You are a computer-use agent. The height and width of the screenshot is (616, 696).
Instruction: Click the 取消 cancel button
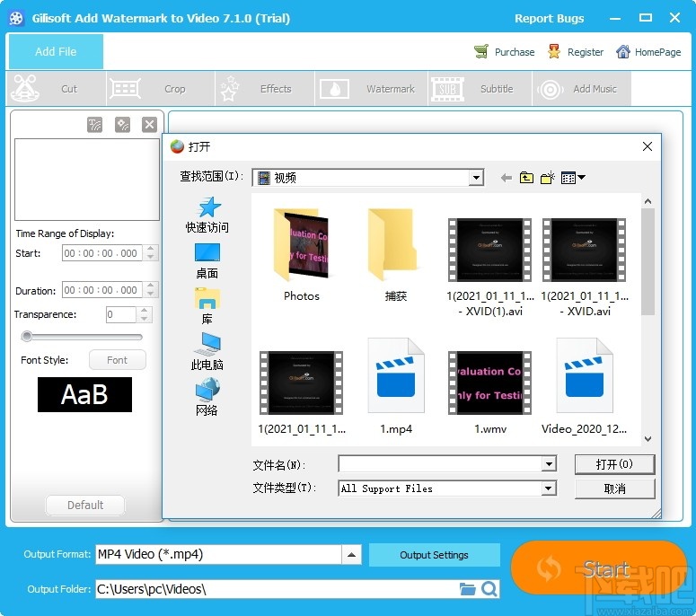pyautogui.click(x=614, y=488)
